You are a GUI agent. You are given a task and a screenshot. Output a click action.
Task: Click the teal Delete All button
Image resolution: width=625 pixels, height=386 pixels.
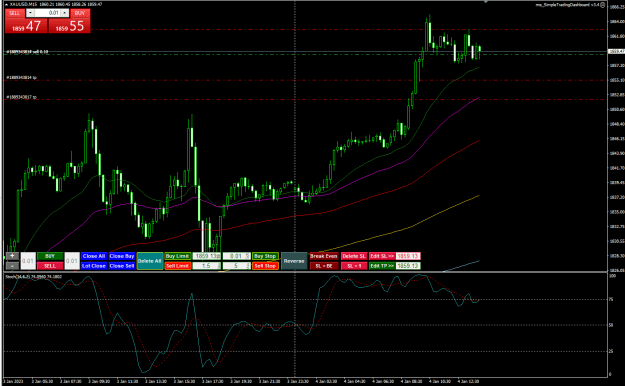pyautogui.click(x=150, y=261)
